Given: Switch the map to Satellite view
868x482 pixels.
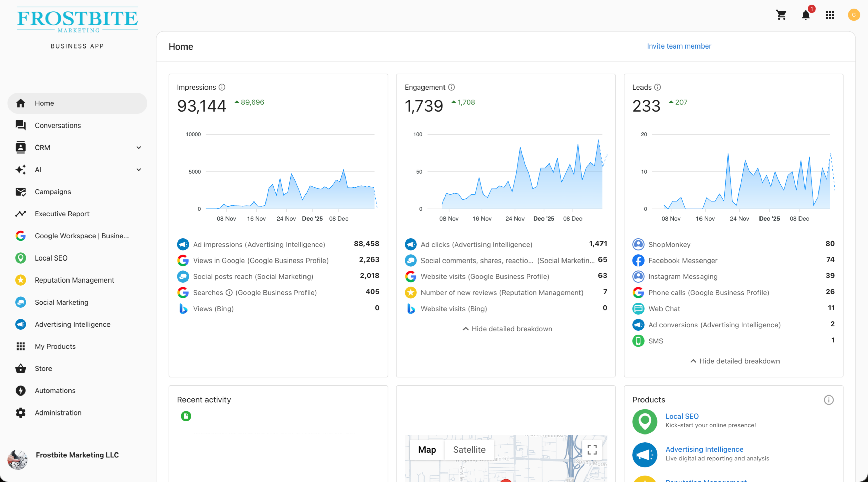Looking at the screenshot, I should [469, 450].
